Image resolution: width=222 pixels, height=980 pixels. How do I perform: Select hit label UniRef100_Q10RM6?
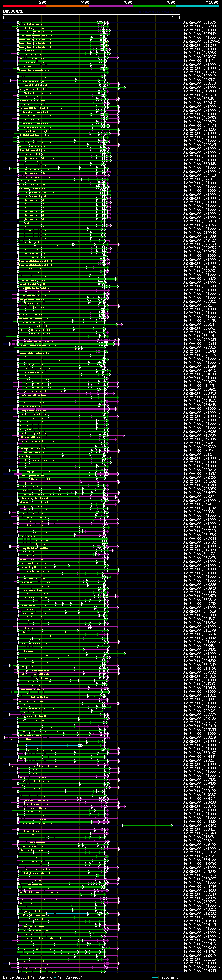tap(199, 233)
